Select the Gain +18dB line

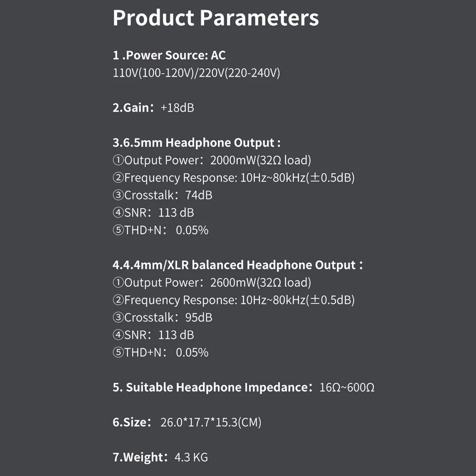click(153, 108)
